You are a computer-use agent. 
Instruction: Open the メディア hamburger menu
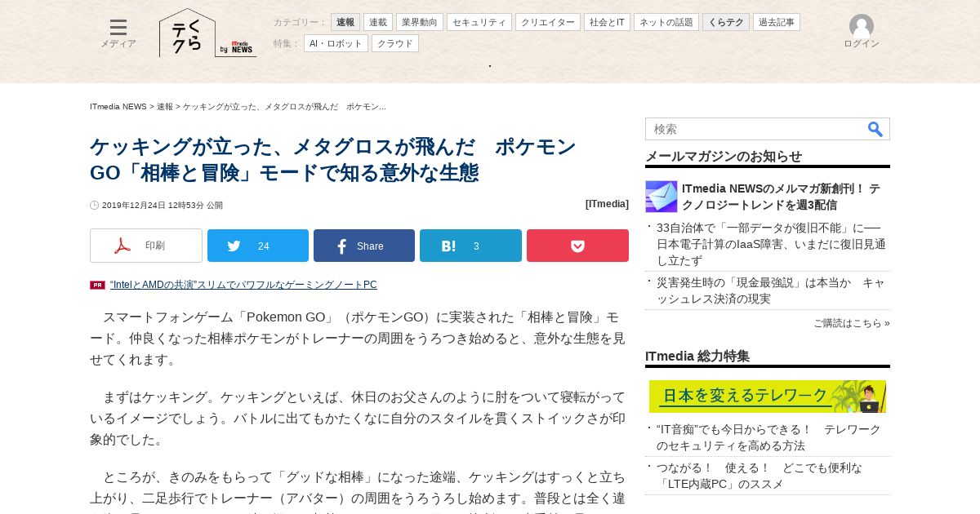coord(118,33)
